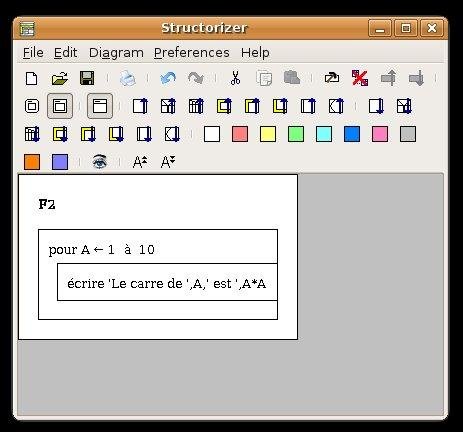Edit the selected element with the hammer icon
This screenshot has height=432, width=463.
click(x=332, y=78)
